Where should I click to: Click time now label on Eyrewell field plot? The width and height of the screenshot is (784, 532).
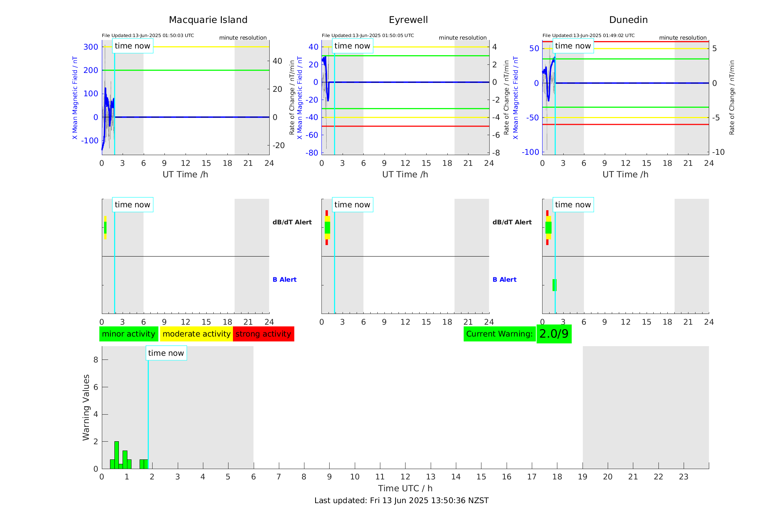(352, 46)
